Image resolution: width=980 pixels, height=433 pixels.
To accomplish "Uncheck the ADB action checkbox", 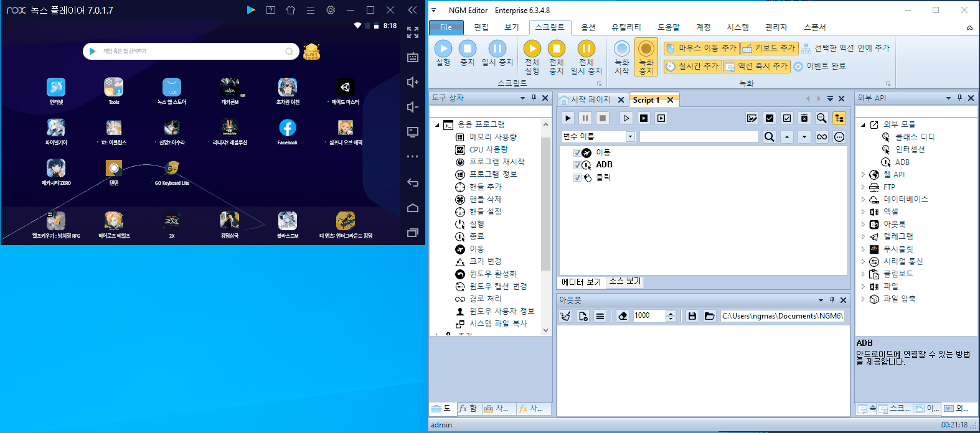I will (x=577, y=165).
